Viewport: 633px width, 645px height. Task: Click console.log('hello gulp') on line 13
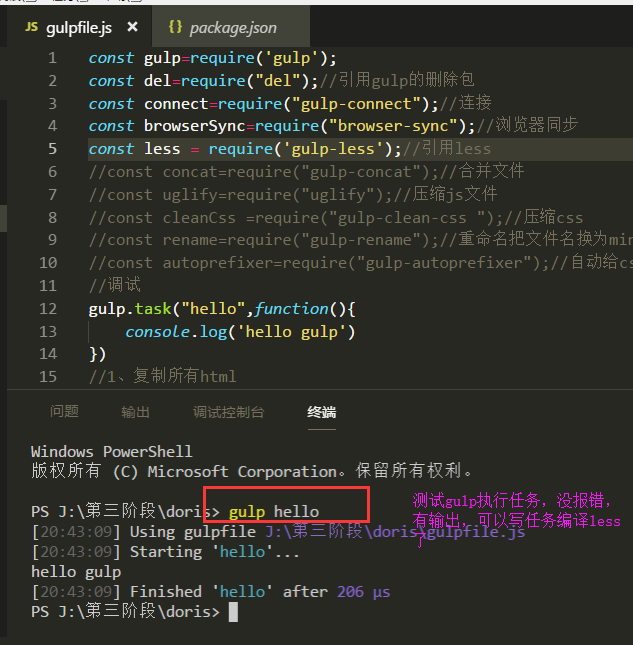coord(240,332)
